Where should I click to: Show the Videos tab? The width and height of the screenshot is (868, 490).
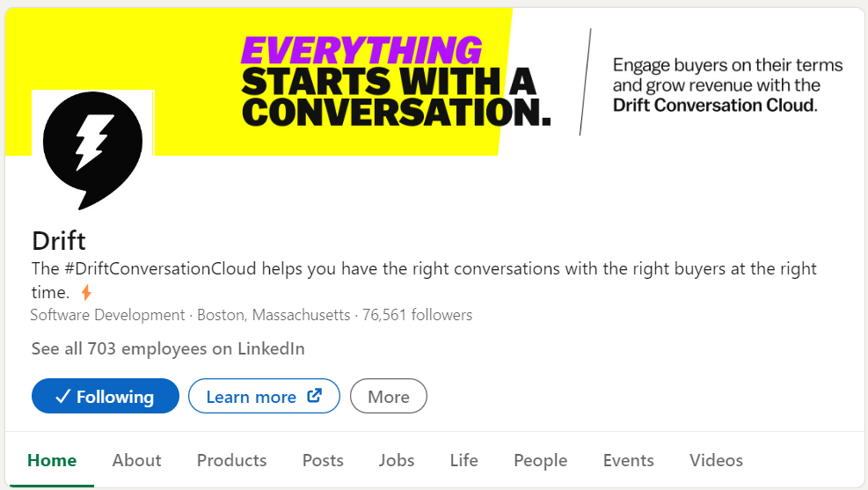(x=716, y=460)
